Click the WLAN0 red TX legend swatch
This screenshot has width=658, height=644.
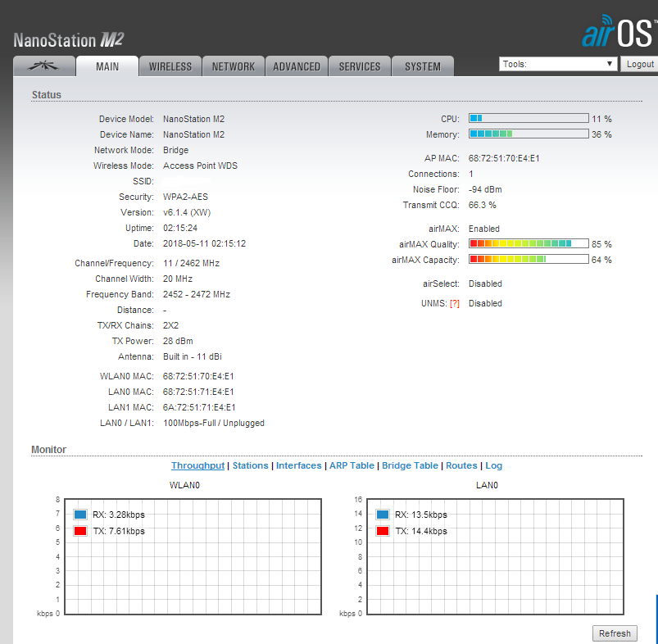tap(80, 531)
